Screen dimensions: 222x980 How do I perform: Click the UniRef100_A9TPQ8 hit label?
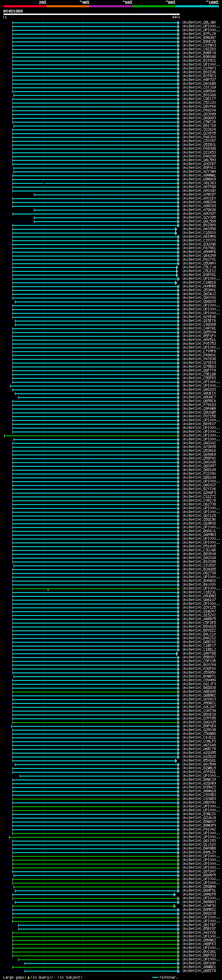(x=199, y=187)
